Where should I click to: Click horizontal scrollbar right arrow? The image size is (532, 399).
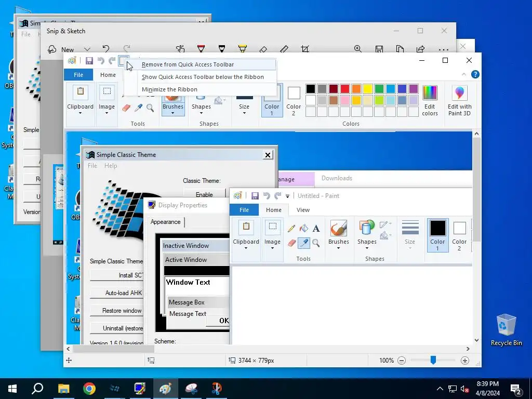pyautogui.click(x=468, y=349)
